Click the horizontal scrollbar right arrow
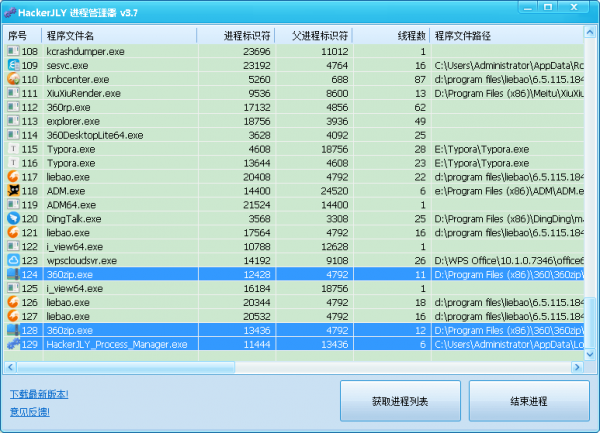600x433 pixels. coord(577,367)
